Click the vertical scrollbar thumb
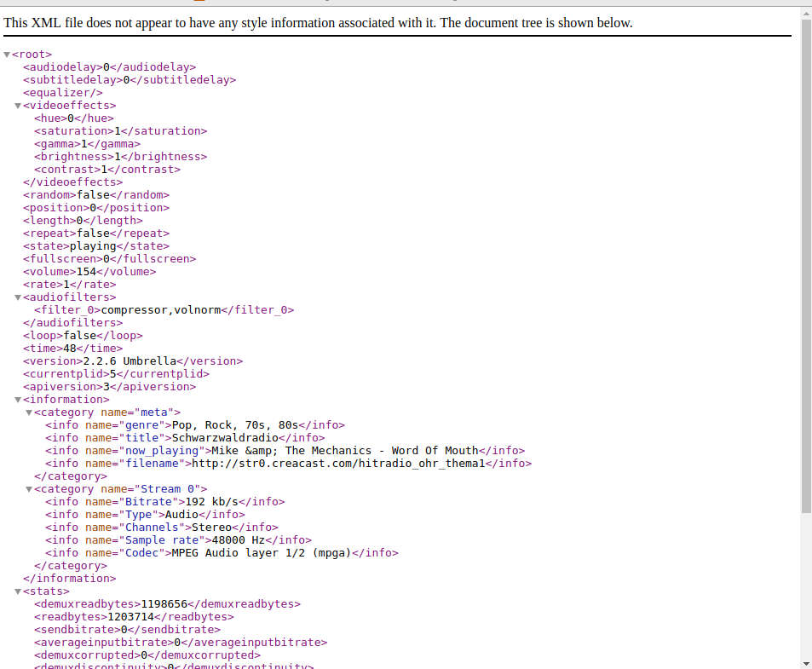Screen dimensions: 812x669 (806, 256)
